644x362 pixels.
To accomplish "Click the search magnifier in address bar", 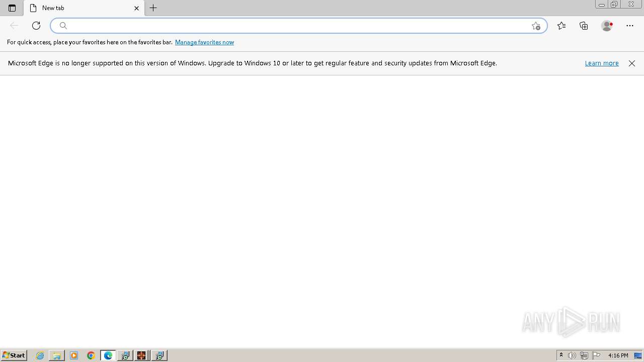I will 63,26.
